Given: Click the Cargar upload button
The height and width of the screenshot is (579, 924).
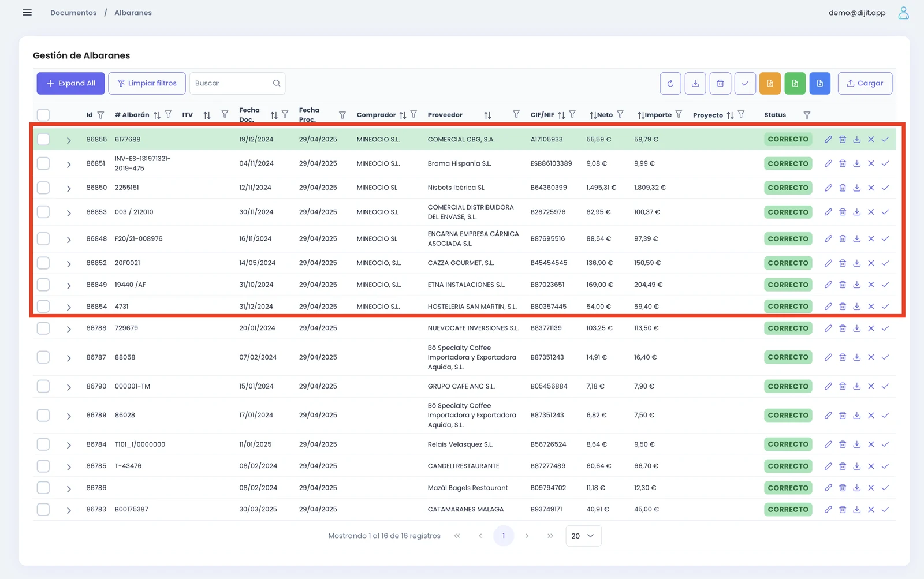Looking at the screenshot, I should [865, 83].
